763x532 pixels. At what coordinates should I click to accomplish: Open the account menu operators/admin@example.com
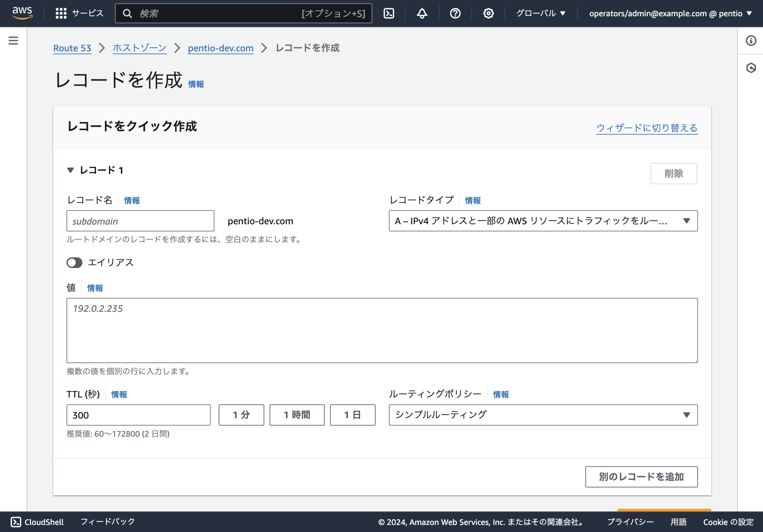(x=670, y=13)
